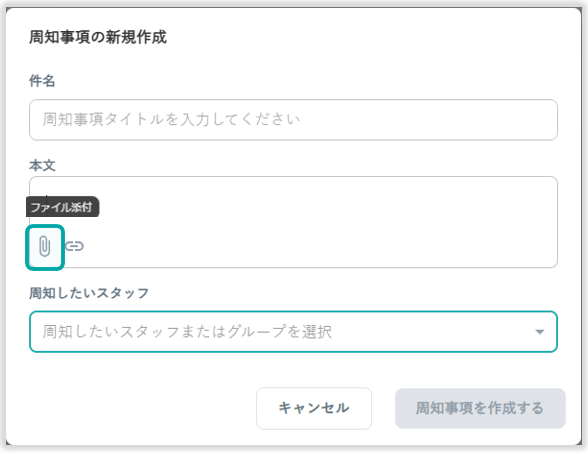
Task: Click the 周知したいスタッフ label
Action: (x=89, y=293)
